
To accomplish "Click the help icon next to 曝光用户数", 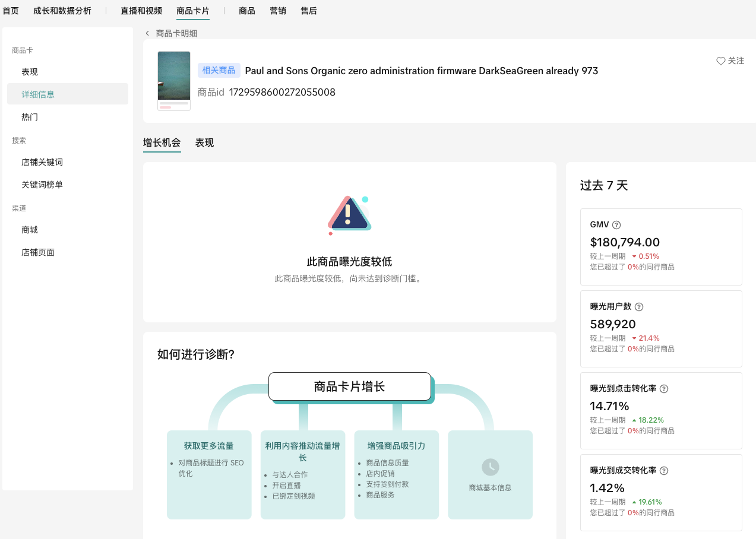I will click(639, 307).
